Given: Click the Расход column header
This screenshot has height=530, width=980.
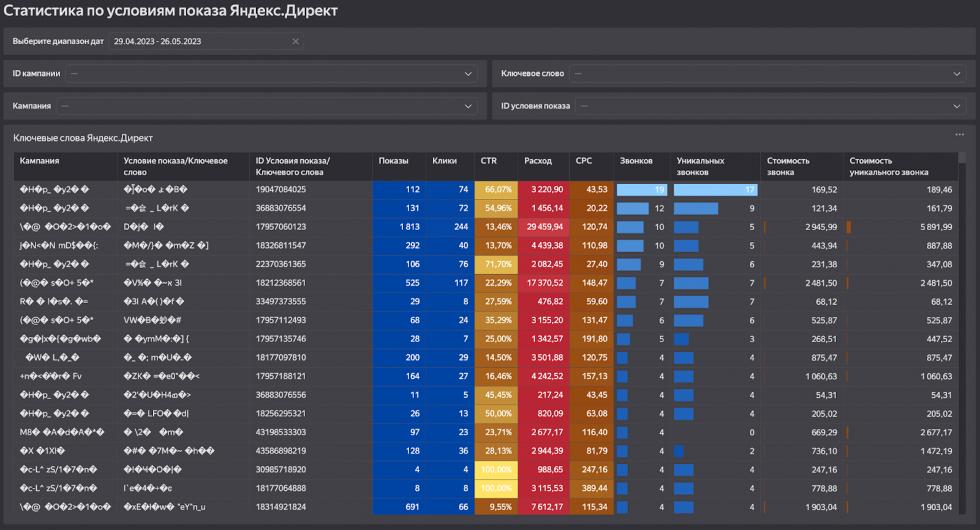Looking at the screenshot, I should pos(538,161).
